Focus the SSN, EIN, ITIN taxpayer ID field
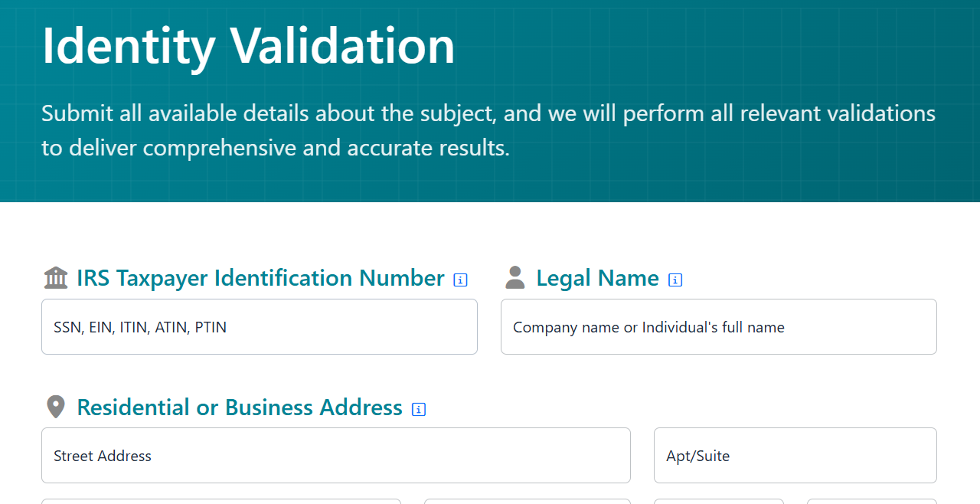980x504 pixels. (x=260, y=327)
